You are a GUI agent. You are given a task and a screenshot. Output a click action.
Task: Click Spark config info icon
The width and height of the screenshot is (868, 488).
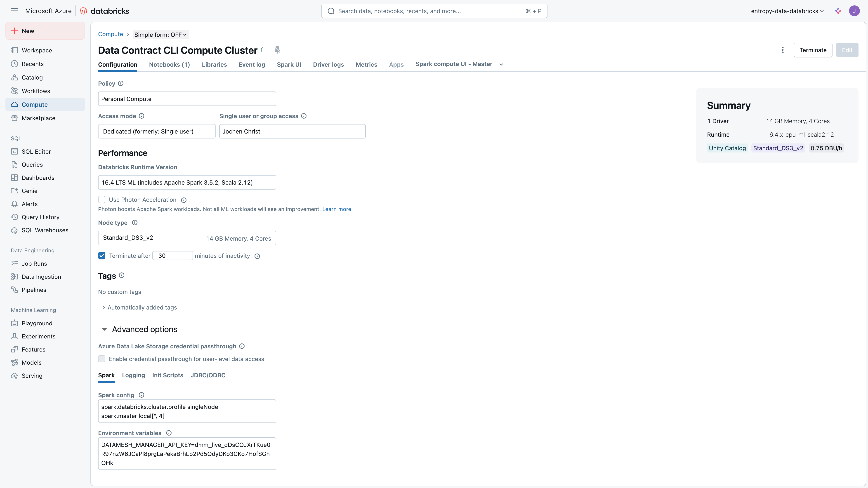[x=142, y=395]
